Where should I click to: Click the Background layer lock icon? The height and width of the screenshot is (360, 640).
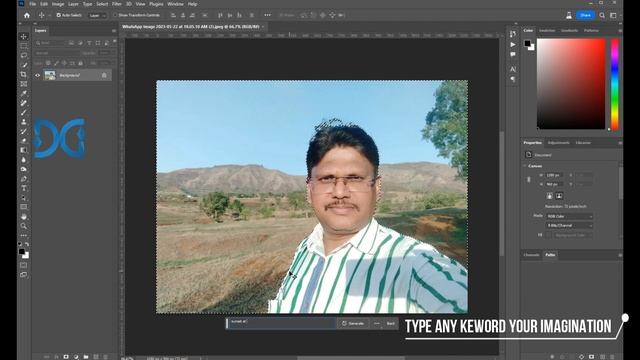[104, 75]
